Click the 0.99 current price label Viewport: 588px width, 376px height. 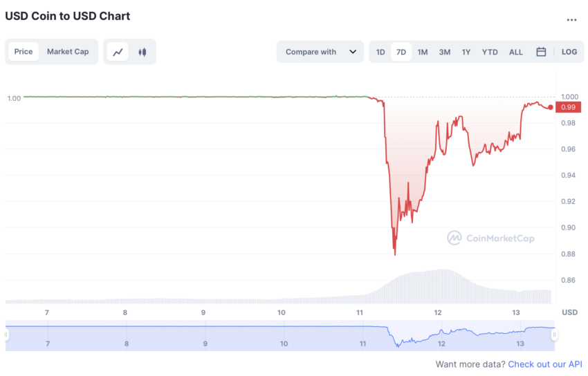pos(568,108)
